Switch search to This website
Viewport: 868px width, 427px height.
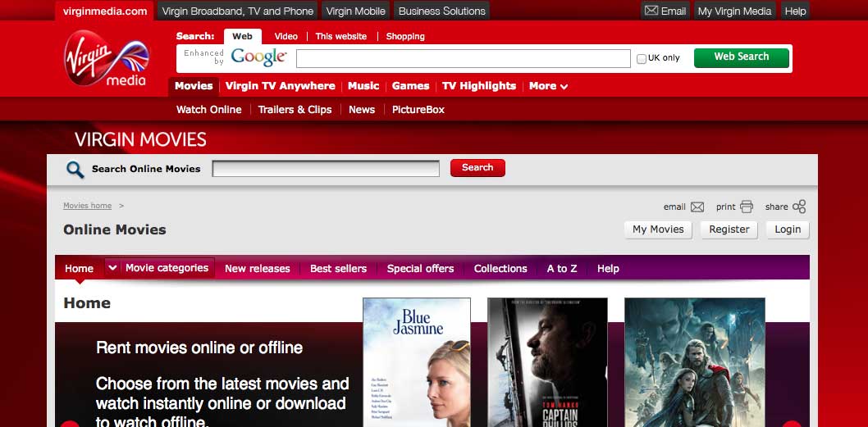pos(341,37)
